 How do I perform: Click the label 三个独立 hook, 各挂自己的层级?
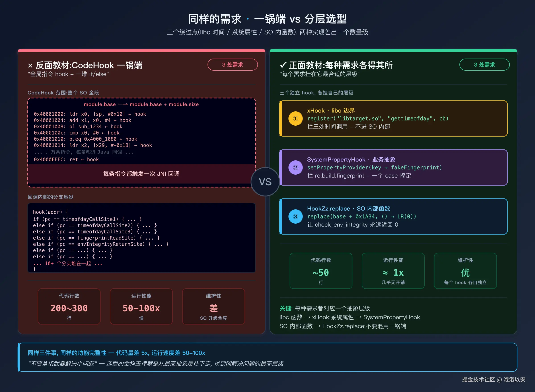316,93
